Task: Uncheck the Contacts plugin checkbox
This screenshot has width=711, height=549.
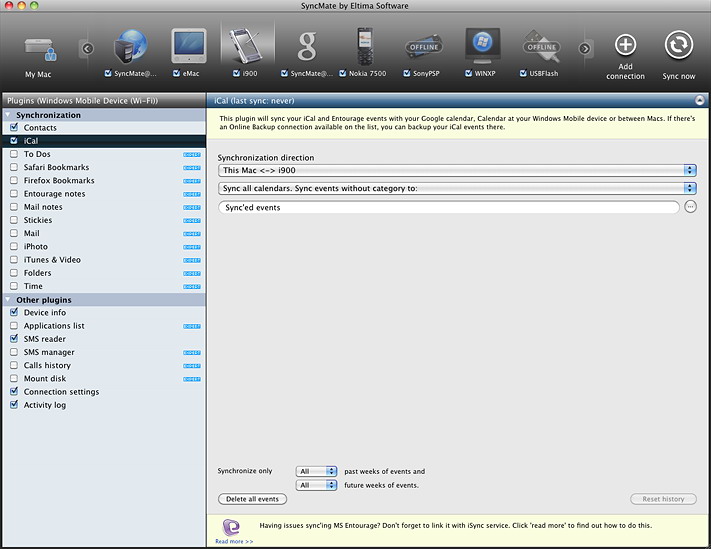Action: (14, 127)
